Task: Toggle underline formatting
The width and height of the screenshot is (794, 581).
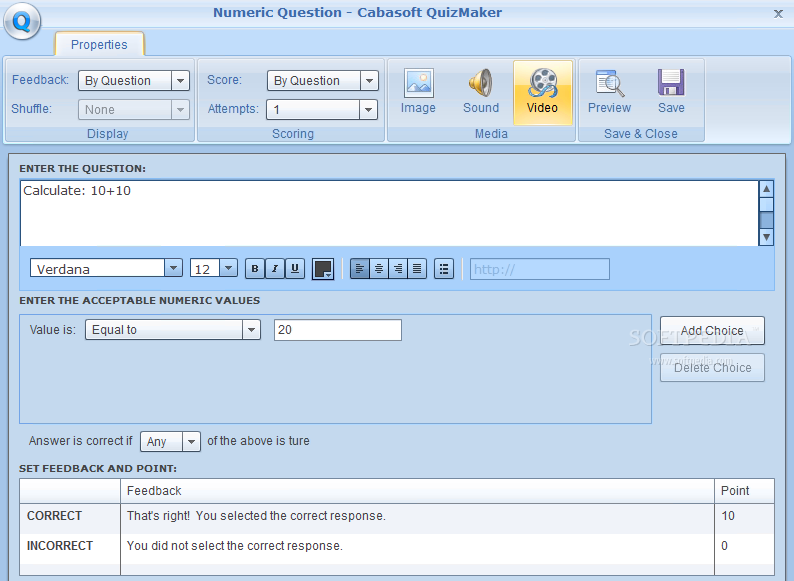Action: pos(295,268)
